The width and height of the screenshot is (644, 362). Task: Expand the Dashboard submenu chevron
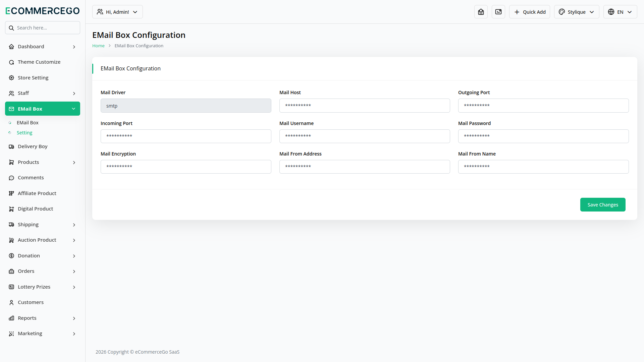click(74, 47)
